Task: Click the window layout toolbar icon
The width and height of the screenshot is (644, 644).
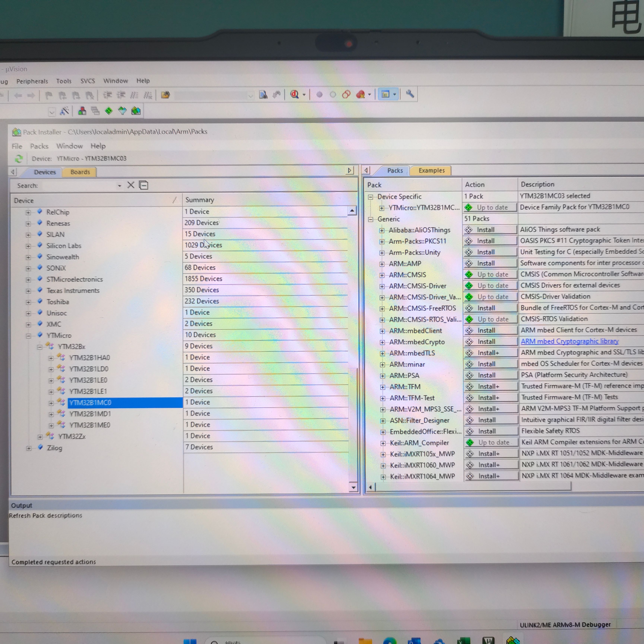Action: 386,94
